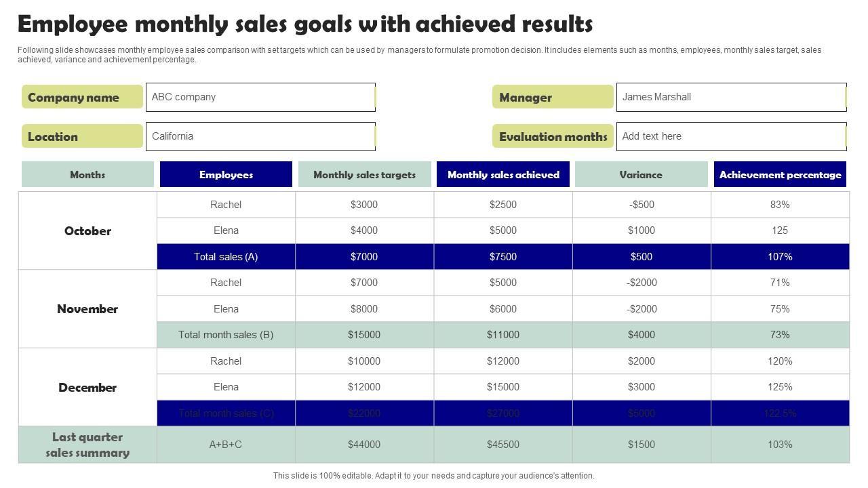Click the slide title heading text
The width and height of the screenshot is (868, 488).
pos(305,24)
